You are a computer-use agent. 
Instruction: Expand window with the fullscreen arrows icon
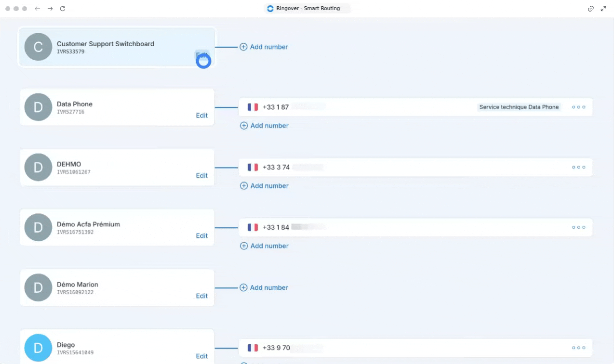click(x=603, y=9)
